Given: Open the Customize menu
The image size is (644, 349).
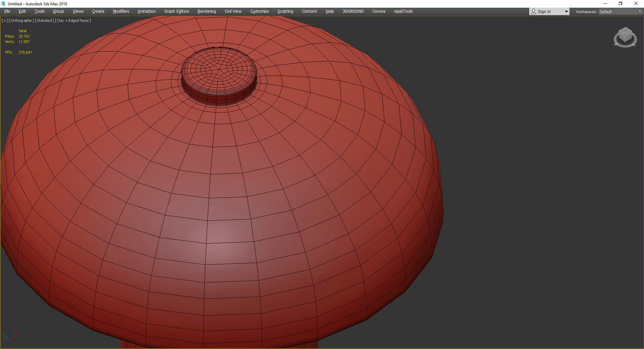Looking at the screenshot, I should pos(259,11).
